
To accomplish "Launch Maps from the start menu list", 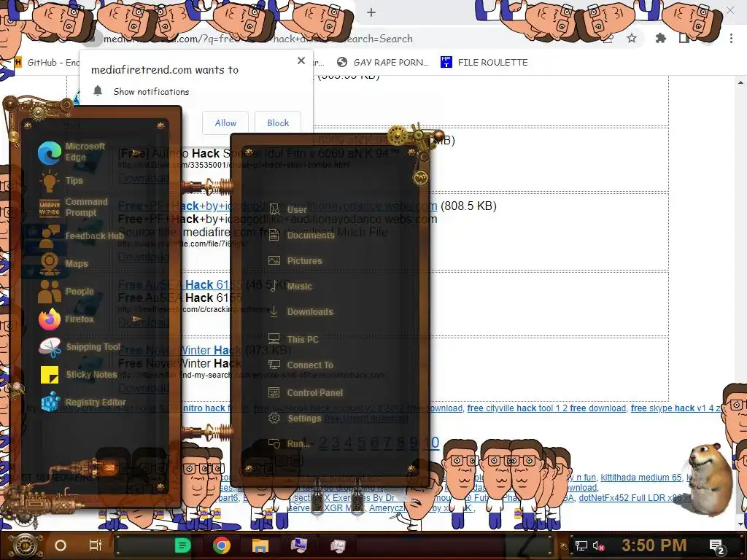I will pyautogui.click(x=63, y=263).
